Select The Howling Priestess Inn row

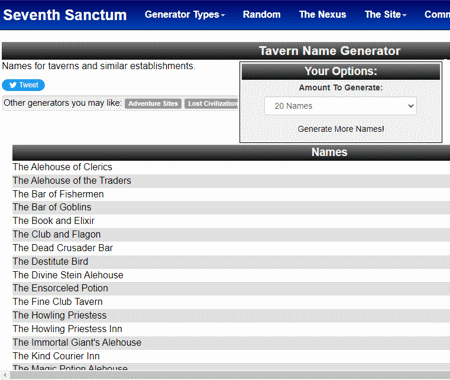pos(231,329)
